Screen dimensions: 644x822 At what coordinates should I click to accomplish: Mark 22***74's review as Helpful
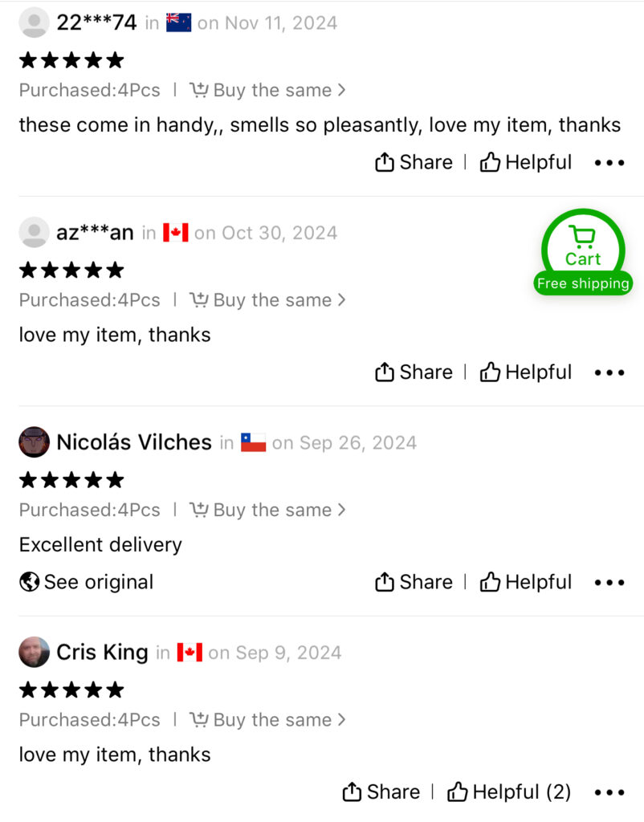click(525, 162)
